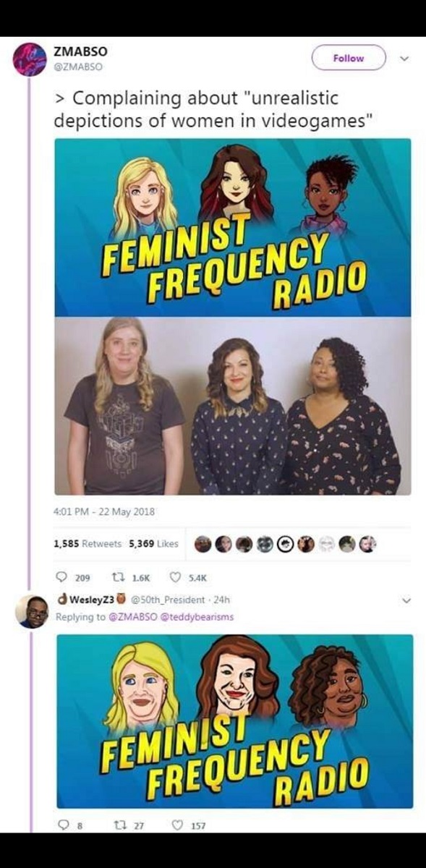Open the edited caricature reply image
Viewport: 426px width, 868px height.
234,721
